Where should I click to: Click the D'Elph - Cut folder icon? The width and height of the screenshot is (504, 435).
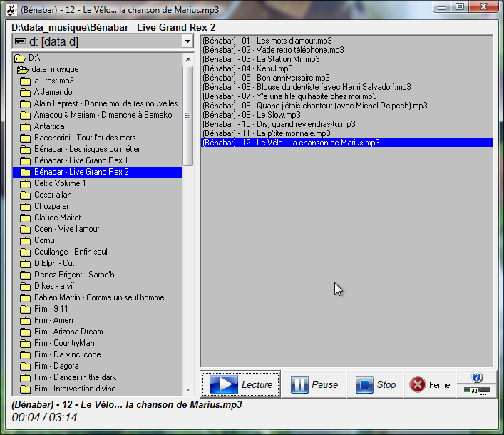coord(25,264)
